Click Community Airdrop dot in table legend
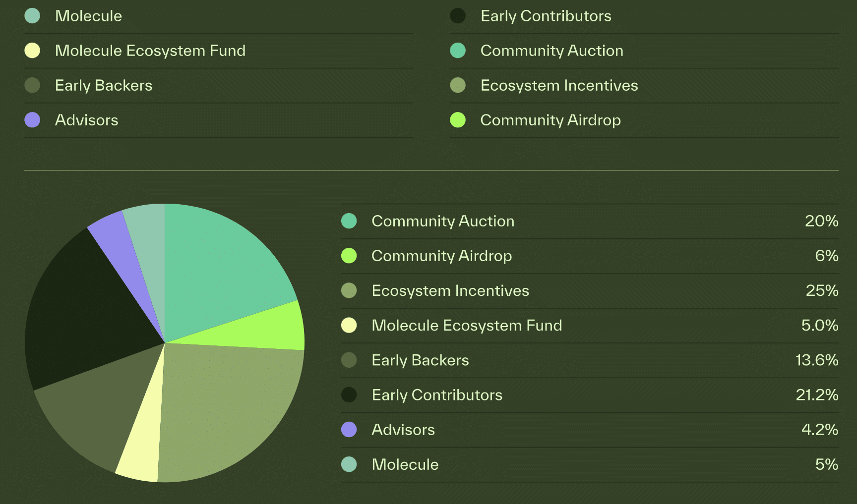Screen dimensions: 857x504 coord(349,256)
